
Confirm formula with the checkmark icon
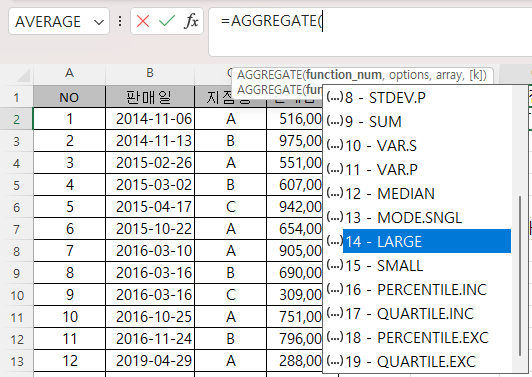(x=167, y=21)
